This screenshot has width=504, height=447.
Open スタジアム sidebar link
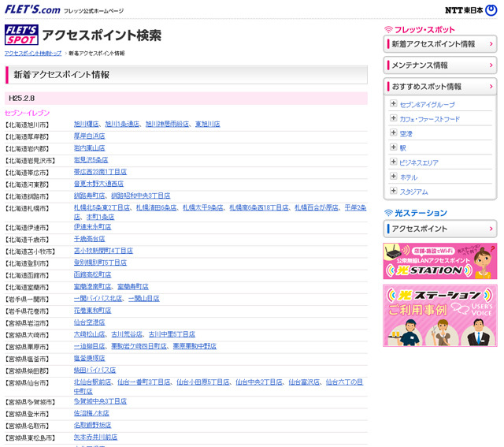tap(413, 192)
